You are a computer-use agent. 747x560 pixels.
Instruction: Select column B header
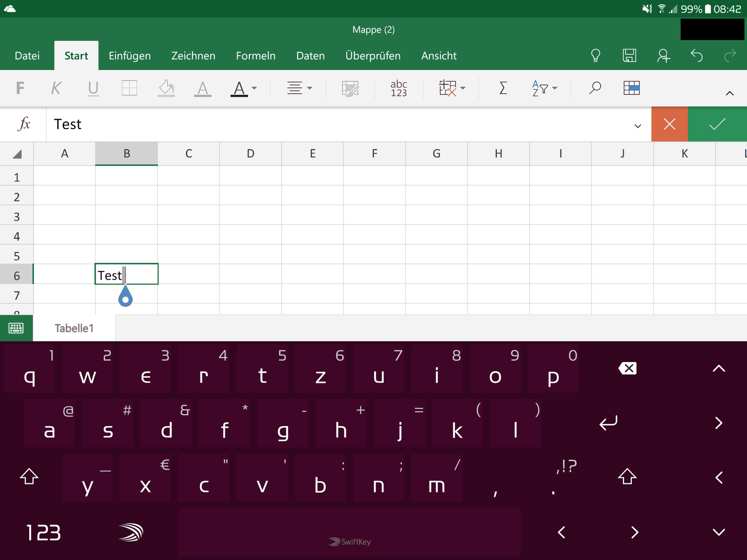(x=126, y=154)
